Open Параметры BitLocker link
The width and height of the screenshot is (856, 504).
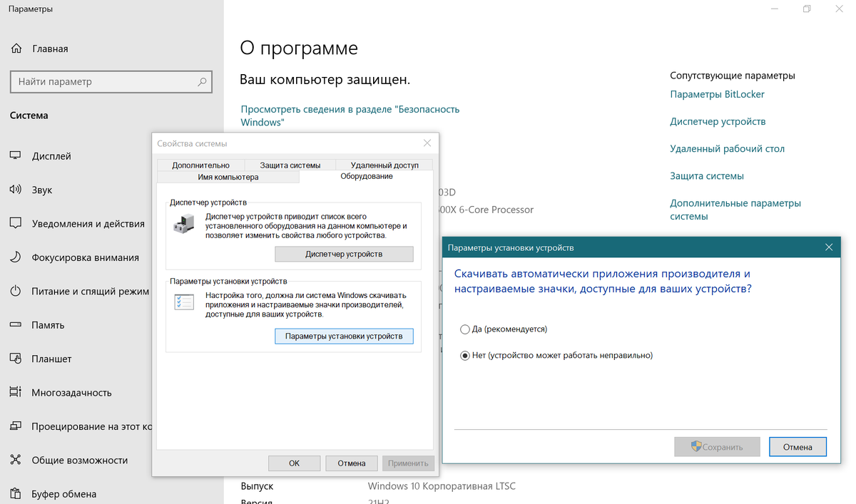tap(717, 94)
